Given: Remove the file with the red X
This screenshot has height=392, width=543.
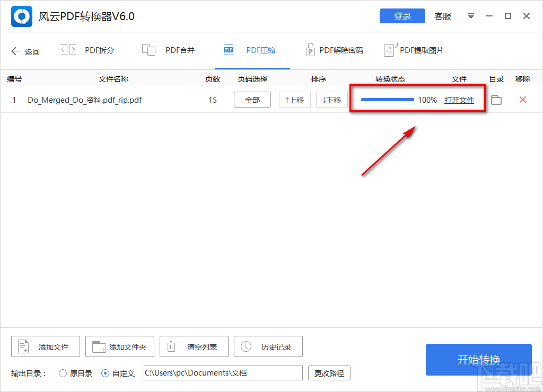Looking at the screenshot, I should point(522,100).
